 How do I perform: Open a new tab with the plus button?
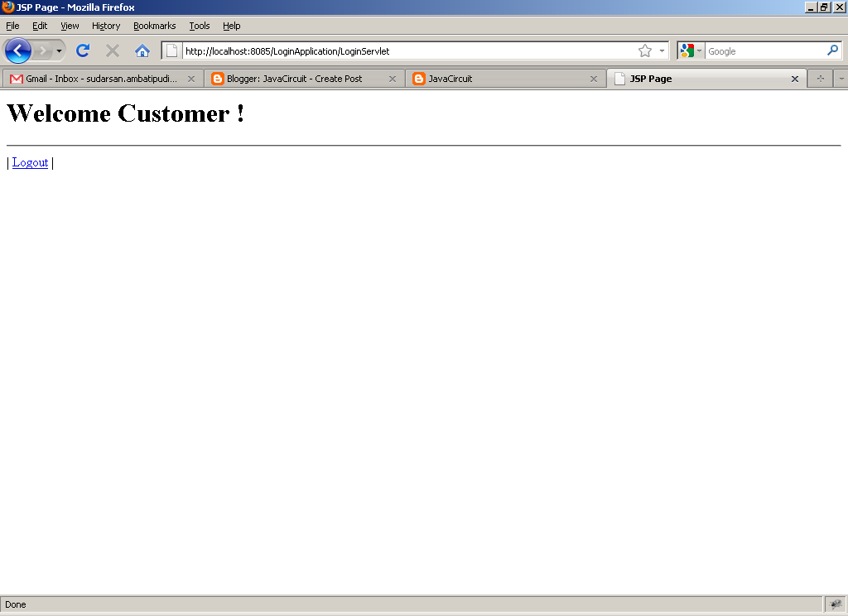click(x=821, y=79)
